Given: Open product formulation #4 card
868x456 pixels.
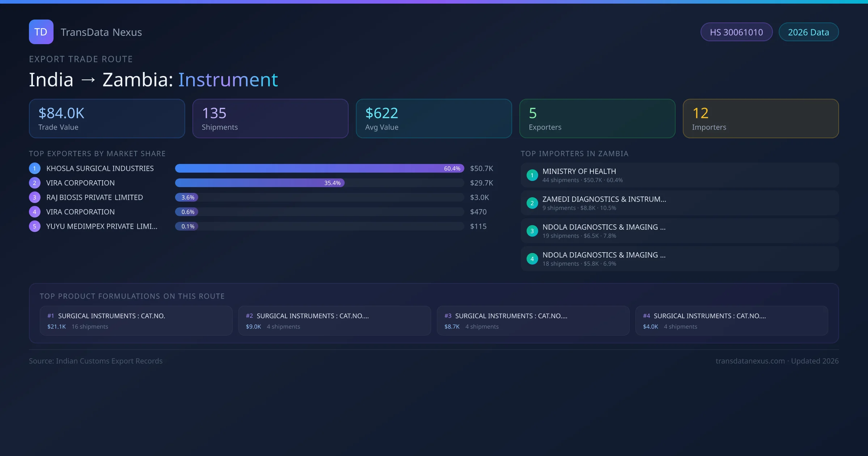Looking at the screenshot, I should click(731, 321).
